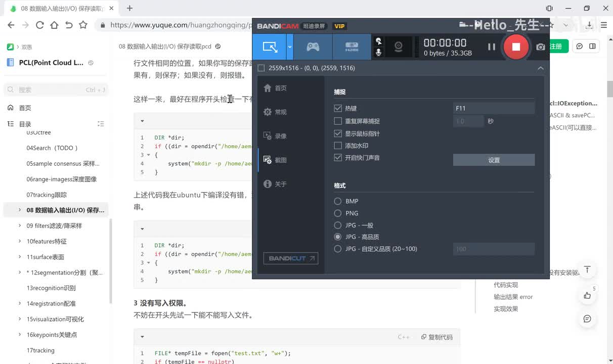
Task: Click the F11 hotkey field
Action: pos(494,108)
